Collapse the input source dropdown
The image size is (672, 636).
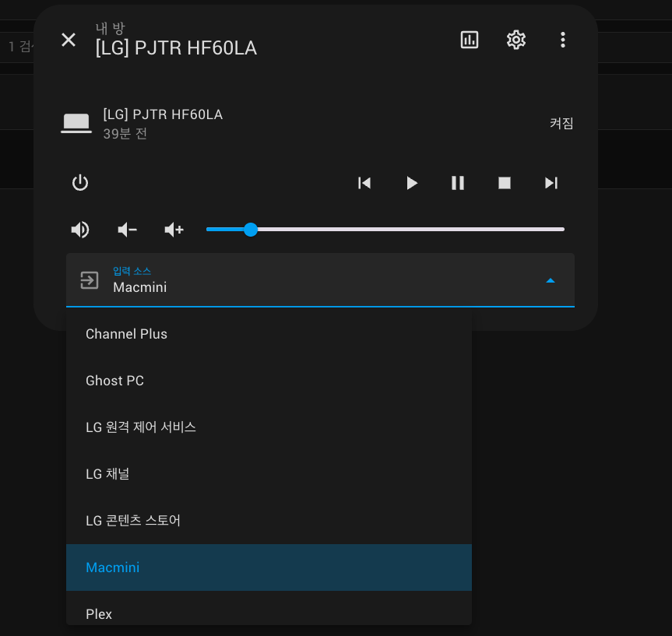pyautogui.click(x=551, y=280)
